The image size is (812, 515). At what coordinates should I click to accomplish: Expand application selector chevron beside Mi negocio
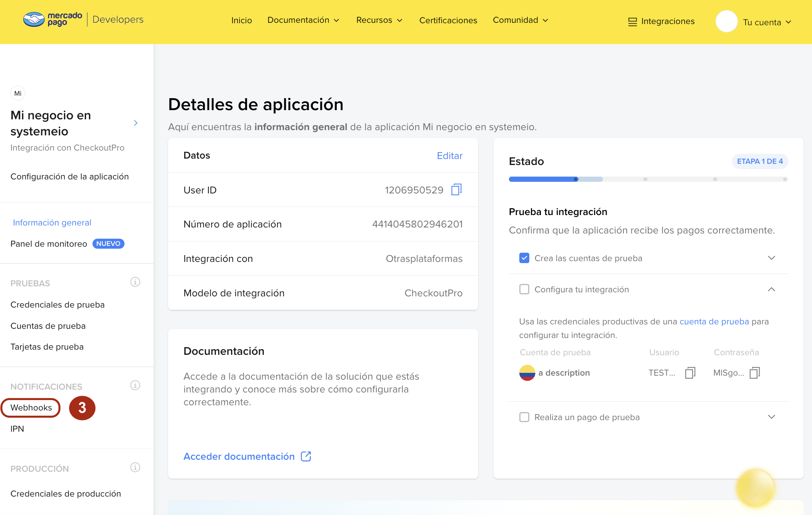coord(136,123)
